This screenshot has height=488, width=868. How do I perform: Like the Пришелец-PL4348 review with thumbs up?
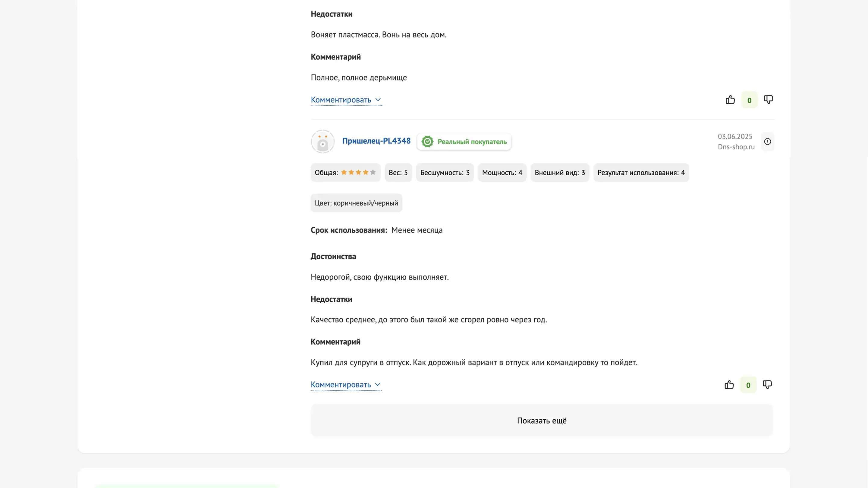click(x=729, y=385)
